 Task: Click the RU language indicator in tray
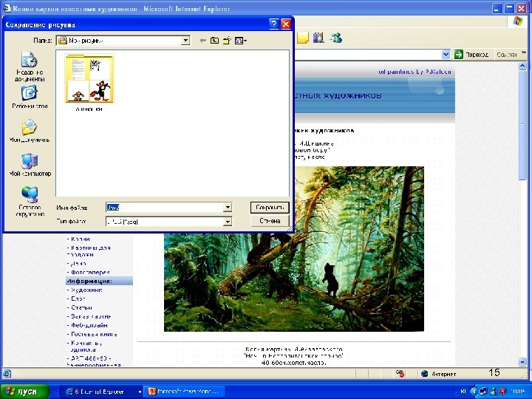[463, 392]
